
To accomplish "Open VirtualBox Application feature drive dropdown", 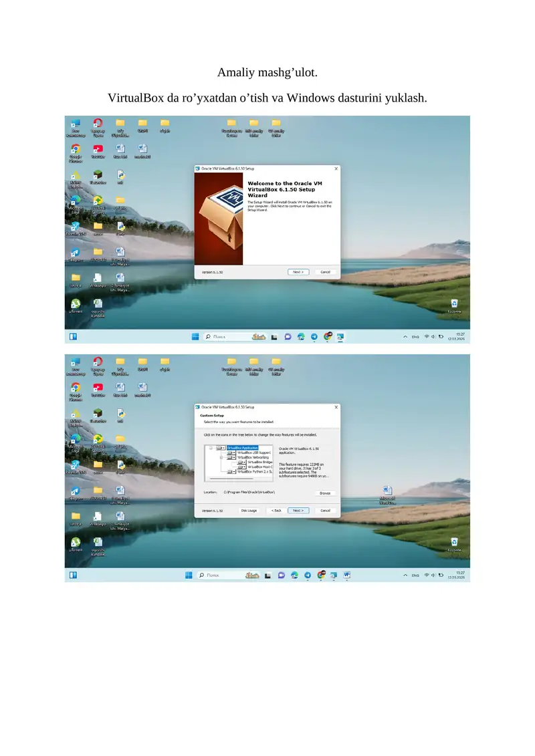I will pyautogui.click(x=221, y=448).
